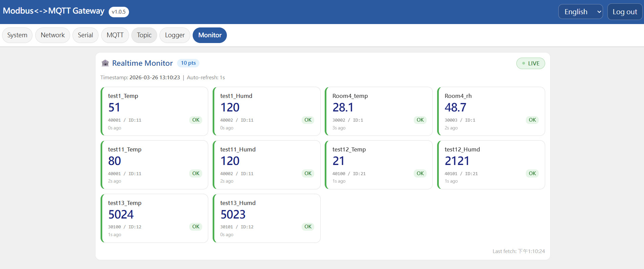Click the OK badge on test1_Temp card
Viewport: 644px width, 269px height.
click(x=196, y=120)
